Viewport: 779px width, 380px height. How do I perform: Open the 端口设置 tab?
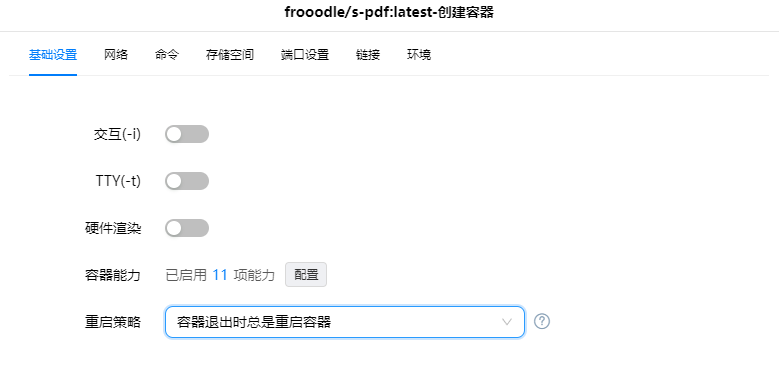[x=305, y=55]
